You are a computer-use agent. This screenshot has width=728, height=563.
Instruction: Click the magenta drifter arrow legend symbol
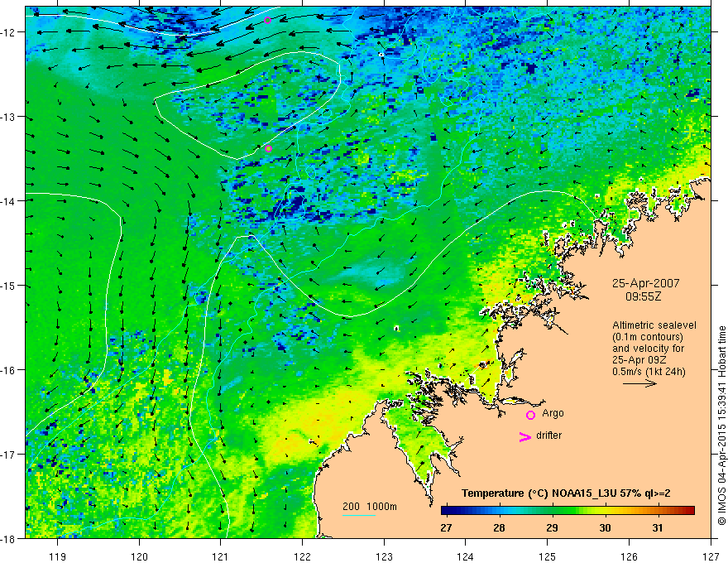[x=524, y=437]
